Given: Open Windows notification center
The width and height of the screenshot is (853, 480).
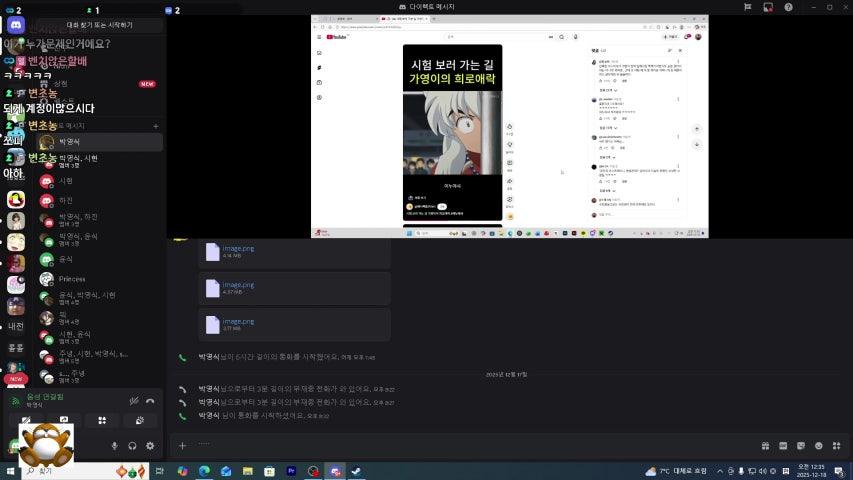Looking at the screenshot, I should tap(839, 471).
